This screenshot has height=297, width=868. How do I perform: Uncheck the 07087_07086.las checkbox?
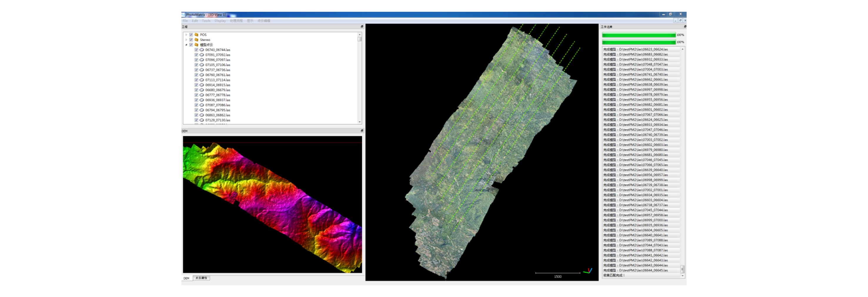coord(196,105)
